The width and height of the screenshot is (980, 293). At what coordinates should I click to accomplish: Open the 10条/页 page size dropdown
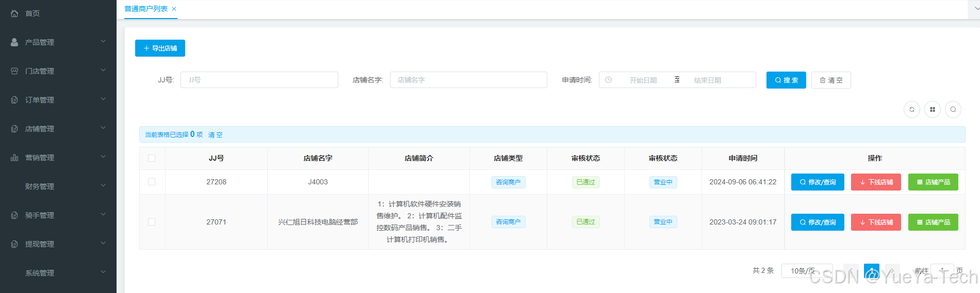[x=807, y=271]
